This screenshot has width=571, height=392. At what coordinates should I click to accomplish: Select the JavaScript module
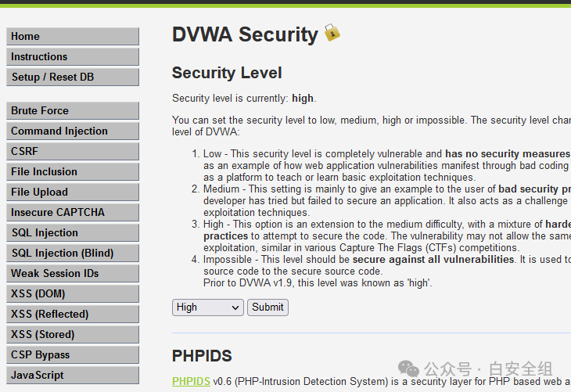(73, 376)
